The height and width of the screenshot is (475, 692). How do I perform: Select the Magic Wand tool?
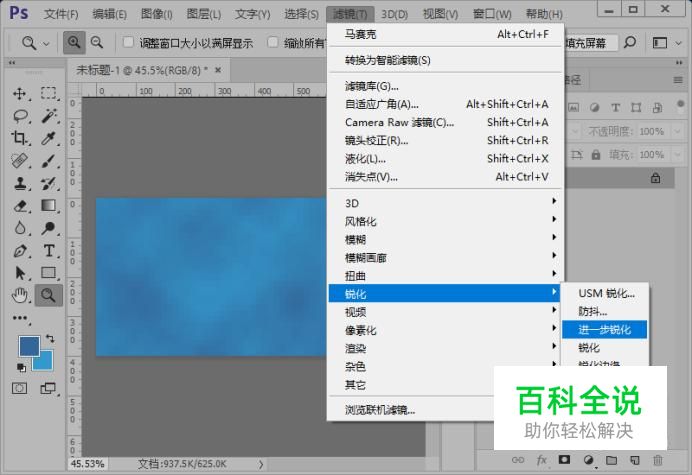(x=49, y=116)
